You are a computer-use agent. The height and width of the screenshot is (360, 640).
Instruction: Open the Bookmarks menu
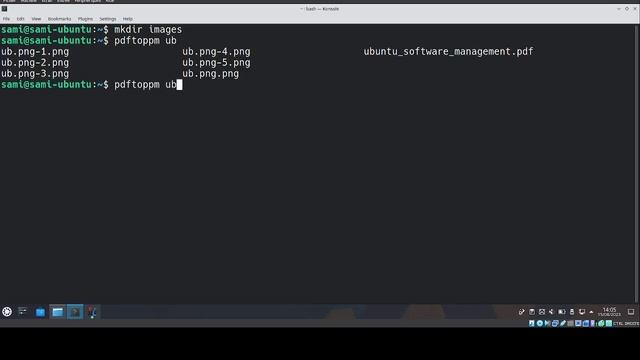click(60, 19)
